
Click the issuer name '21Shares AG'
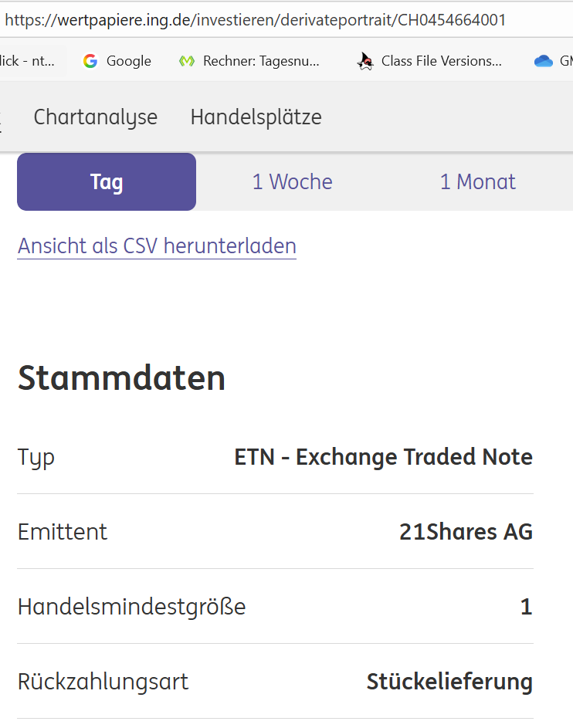466,532
